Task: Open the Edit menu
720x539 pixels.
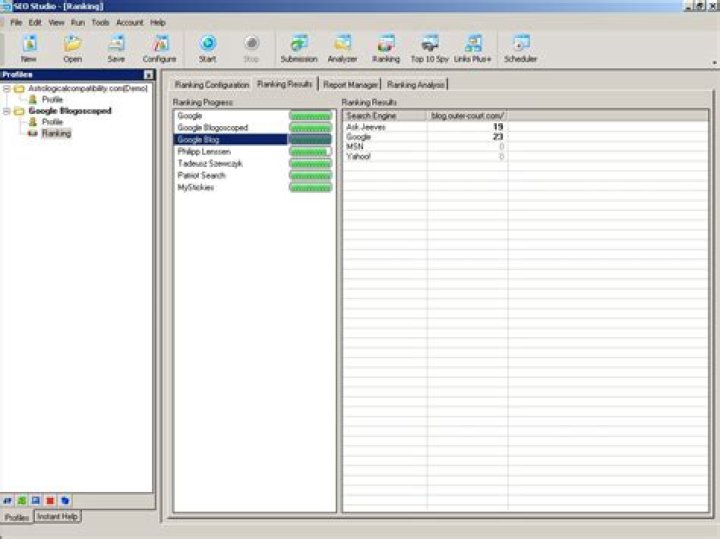Action: [35, 22]
